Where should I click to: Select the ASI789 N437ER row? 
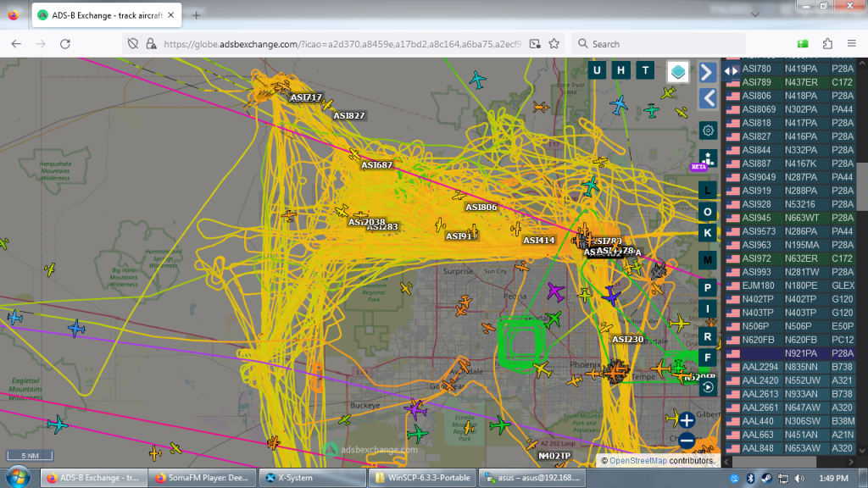[789, 82]
